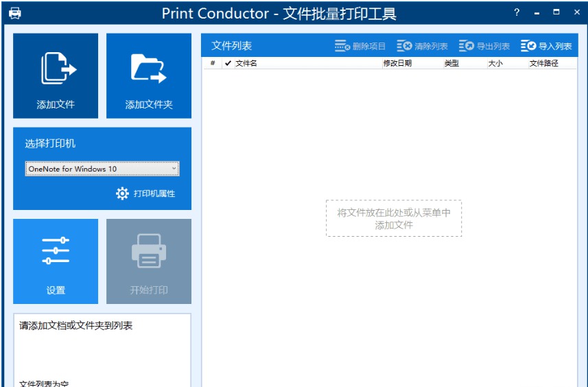
Task: Sort by the 类型 column header
Action: 465,63
